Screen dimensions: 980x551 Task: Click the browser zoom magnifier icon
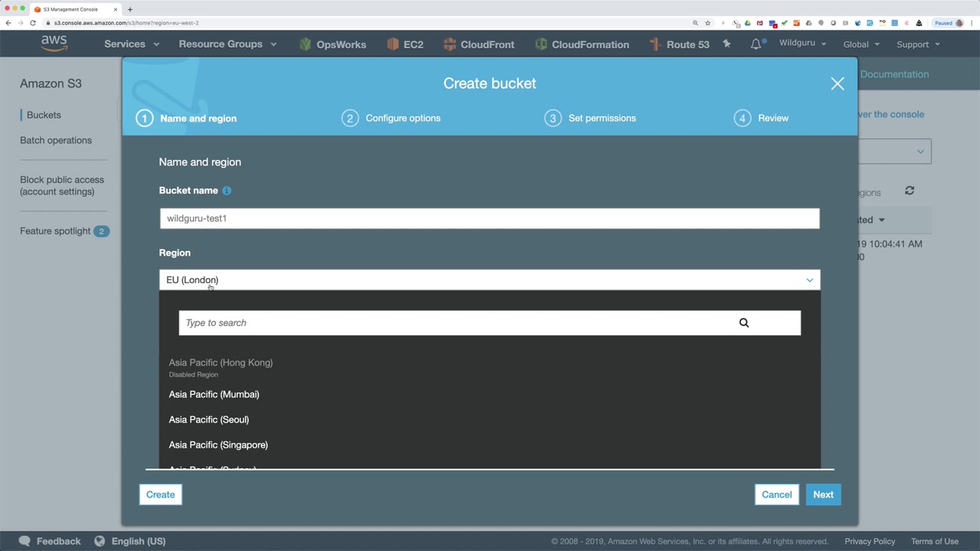pyautogui.click(x=695, y=23)
